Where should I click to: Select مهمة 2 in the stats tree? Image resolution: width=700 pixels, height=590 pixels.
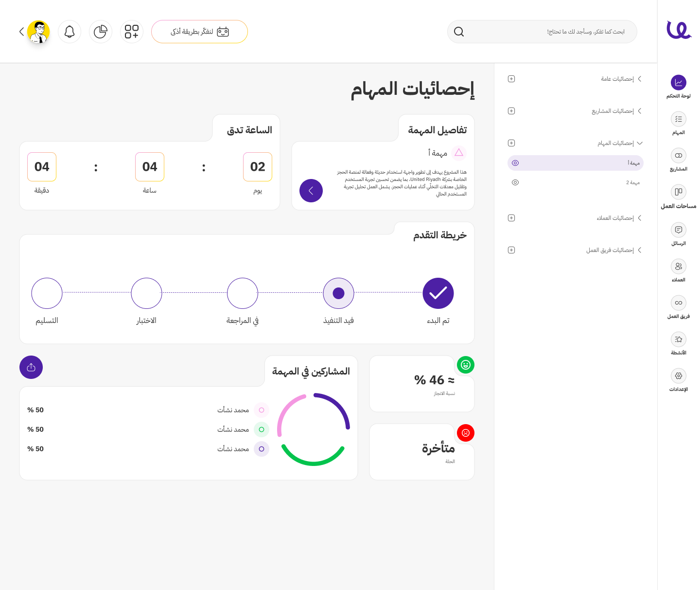tap(576, 182)
